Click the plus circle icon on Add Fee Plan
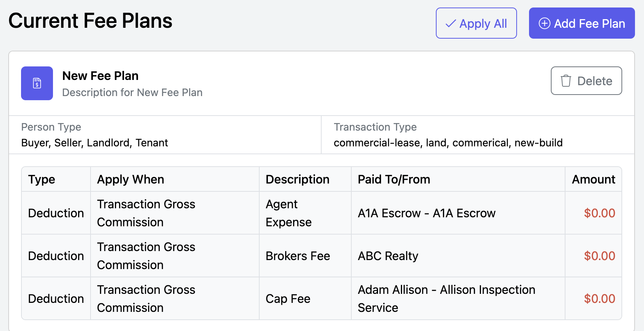The width and height of the screenshot is (644, 331). point(544,23)
